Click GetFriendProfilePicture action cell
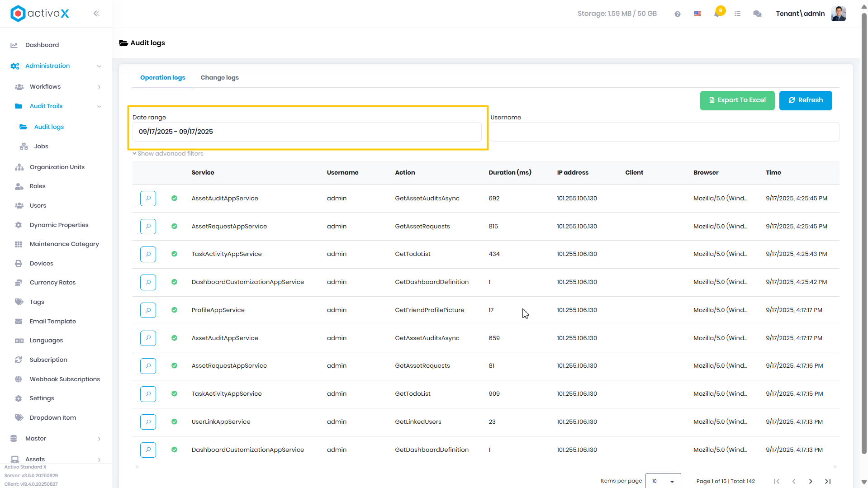868x488 pixels. 430,310
